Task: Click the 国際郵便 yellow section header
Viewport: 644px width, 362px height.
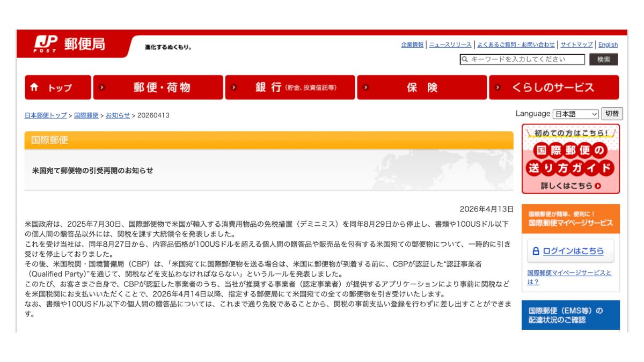Action: pos(269,140)
